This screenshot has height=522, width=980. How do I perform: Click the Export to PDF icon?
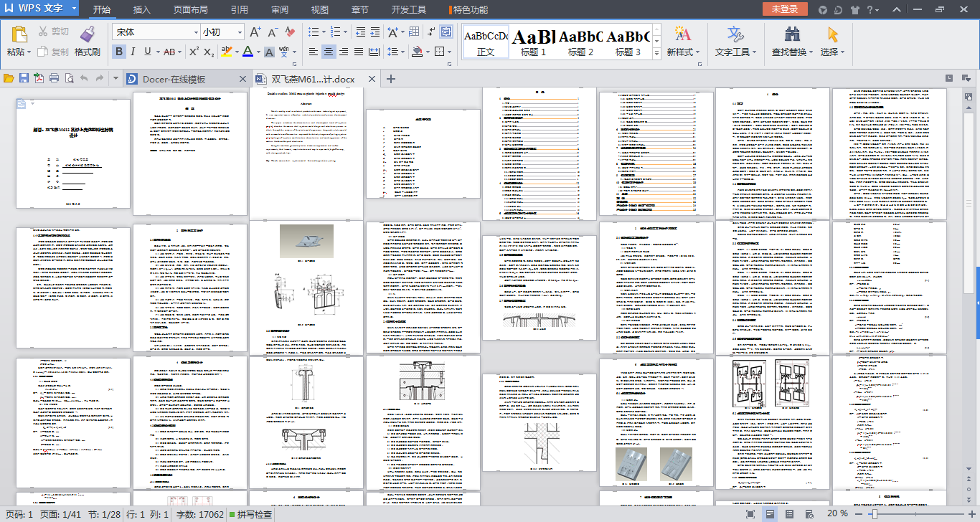tap(39, 78)
